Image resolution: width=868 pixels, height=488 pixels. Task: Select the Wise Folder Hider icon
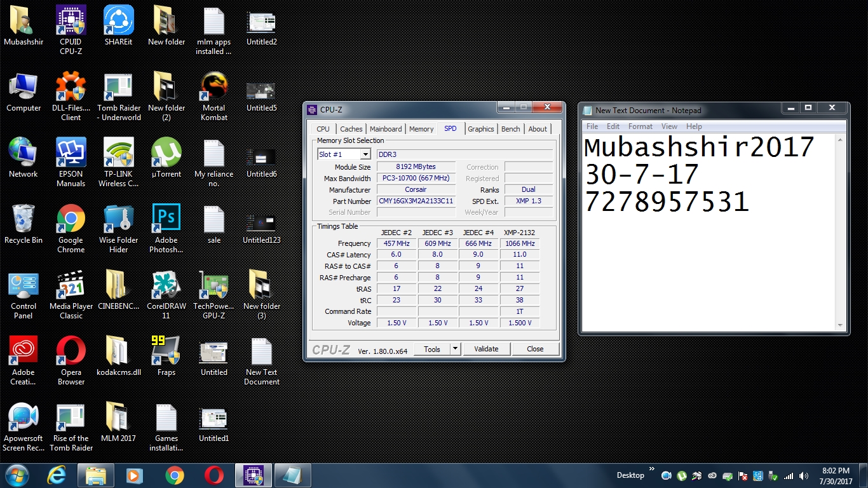(x=119, y=228)
